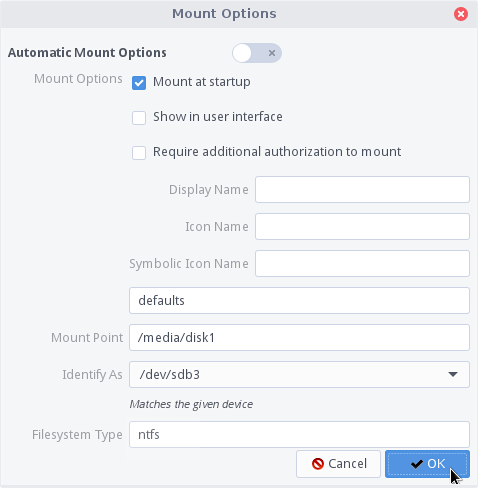
Task: Click into the Icon Name field
Action: (362, 227)
